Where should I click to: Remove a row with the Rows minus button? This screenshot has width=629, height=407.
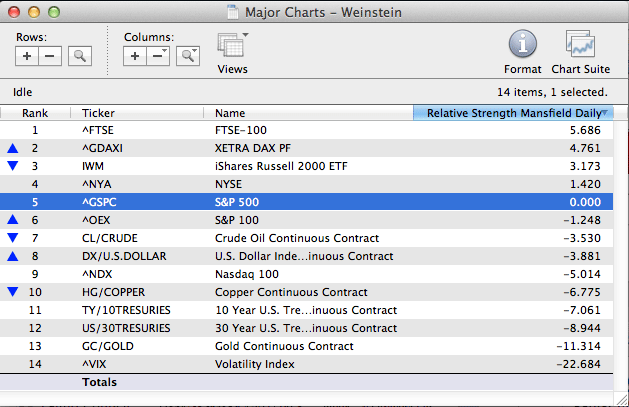[x=50, y=56]
